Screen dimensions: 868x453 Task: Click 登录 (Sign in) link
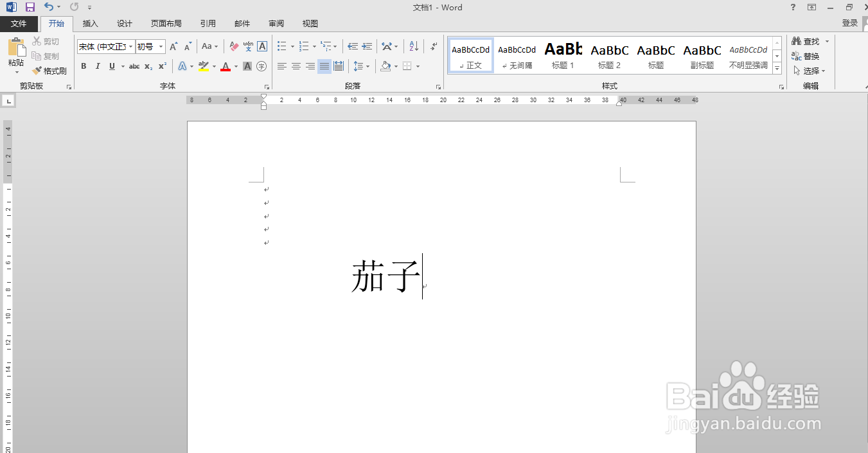coord(850,23)
